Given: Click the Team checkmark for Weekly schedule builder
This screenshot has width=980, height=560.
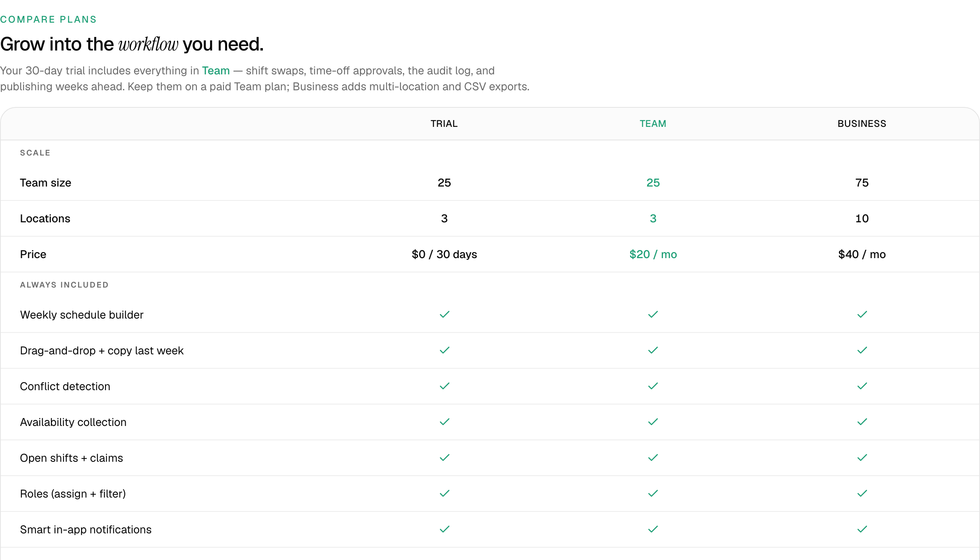Looking at the screenshot, I should (653, 315).
